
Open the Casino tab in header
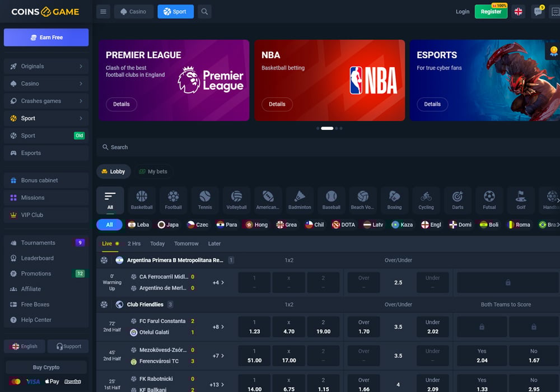click(x=134, y=11)
